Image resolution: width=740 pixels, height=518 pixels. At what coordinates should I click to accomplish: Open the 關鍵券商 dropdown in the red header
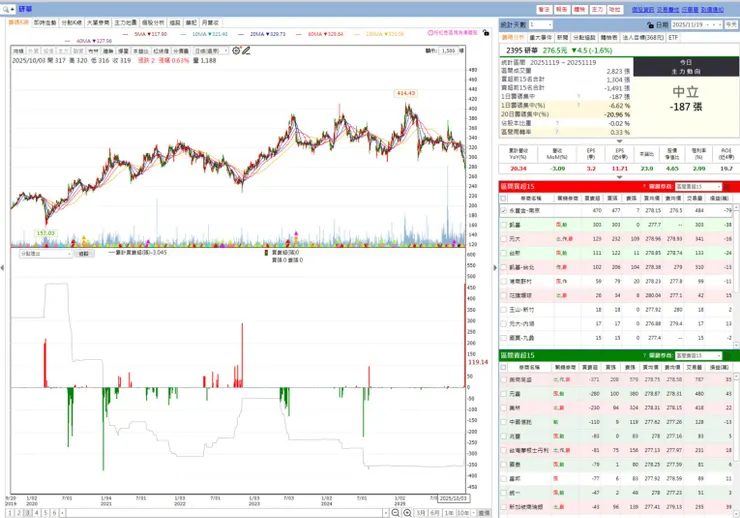click(x=698, y=186)
